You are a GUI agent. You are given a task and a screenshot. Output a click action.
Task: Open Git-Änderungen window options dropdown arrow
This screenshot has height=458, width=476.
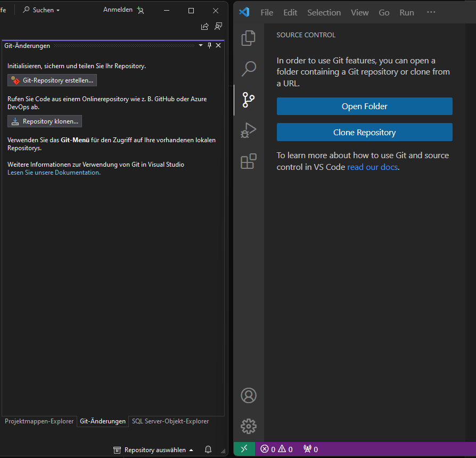click(x=201, y=46)
